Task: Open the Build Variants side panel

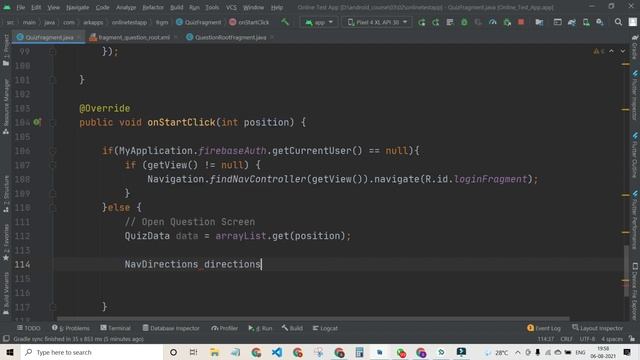Action: tap(6, 293)
